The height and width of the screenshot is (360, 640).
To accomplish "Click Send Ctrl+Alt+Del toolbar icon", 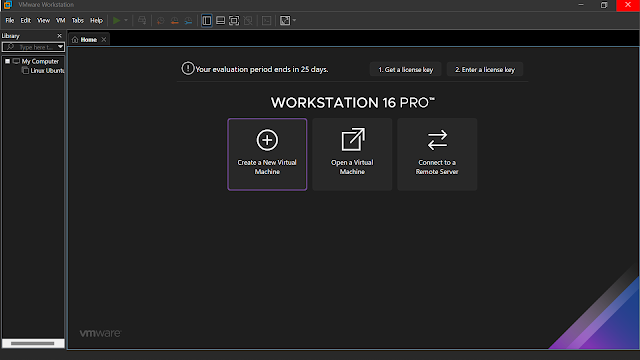I will click(x=142, y=20).
